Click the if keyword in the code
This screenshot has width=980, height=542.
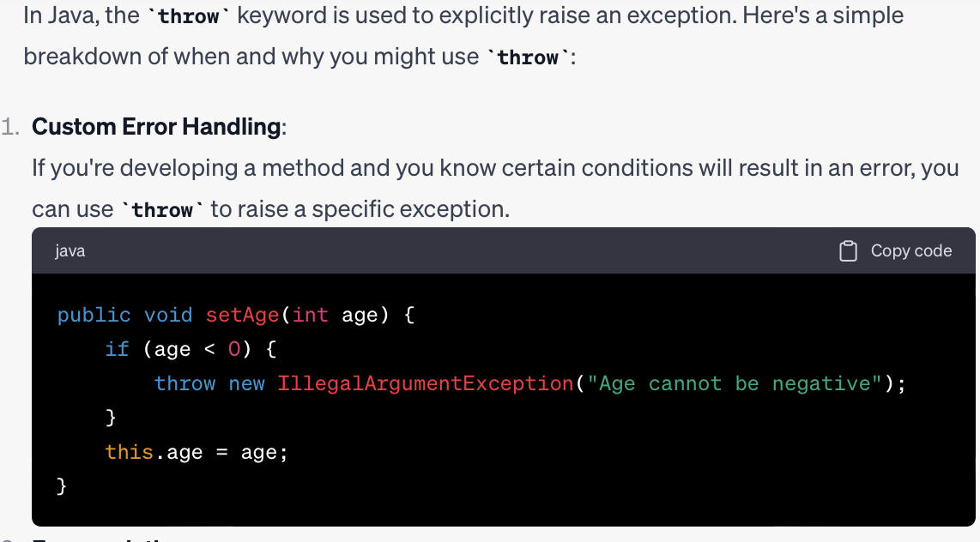coord(117,349)
